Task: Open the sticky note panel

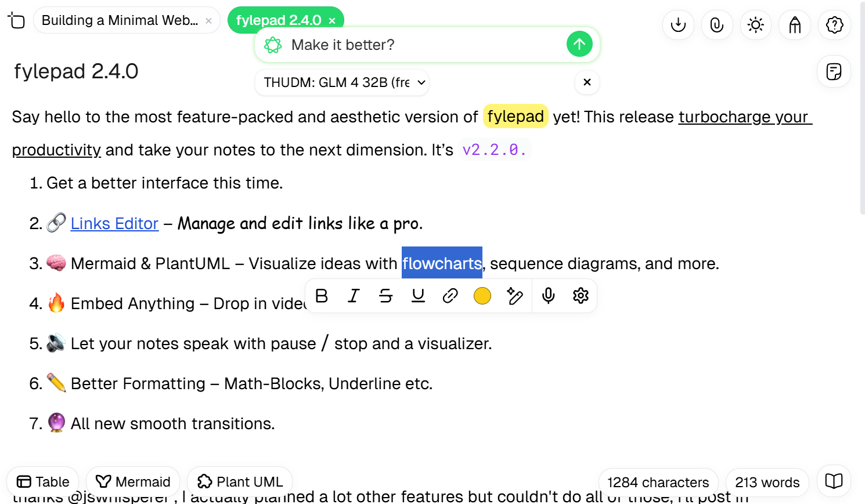Action: [x=834, y=71]
